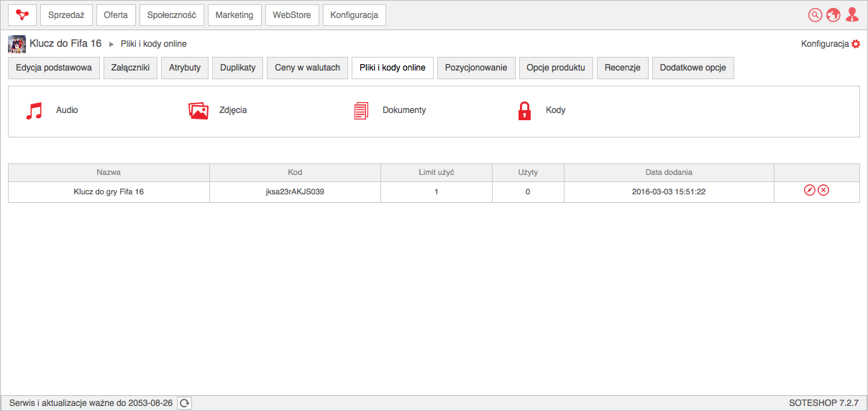Image resolution: width=868 pixels, height=411 pixels.
Task: Open the user account icon
Action: click(x=852, y=15)
